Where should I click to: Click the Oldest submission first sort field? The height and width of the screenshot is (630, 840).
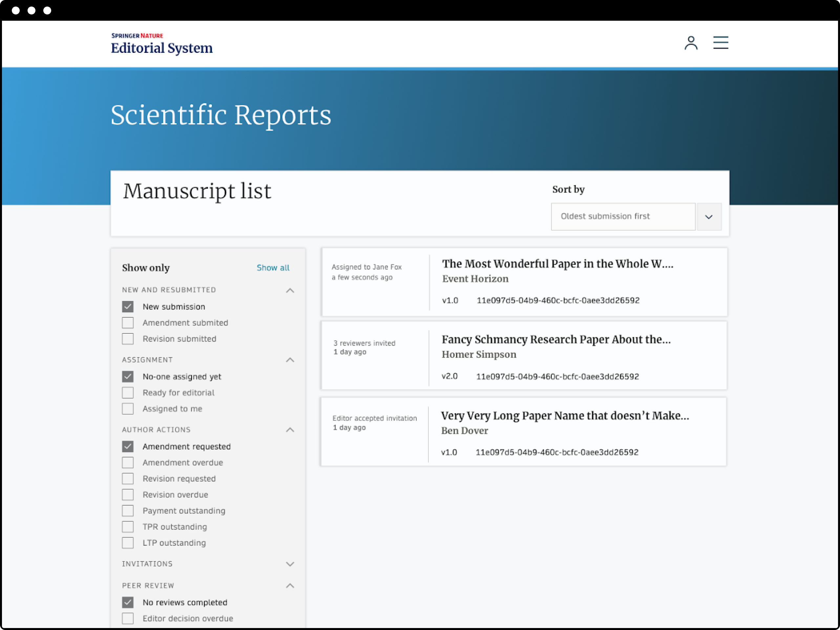(x=623, y=217)
